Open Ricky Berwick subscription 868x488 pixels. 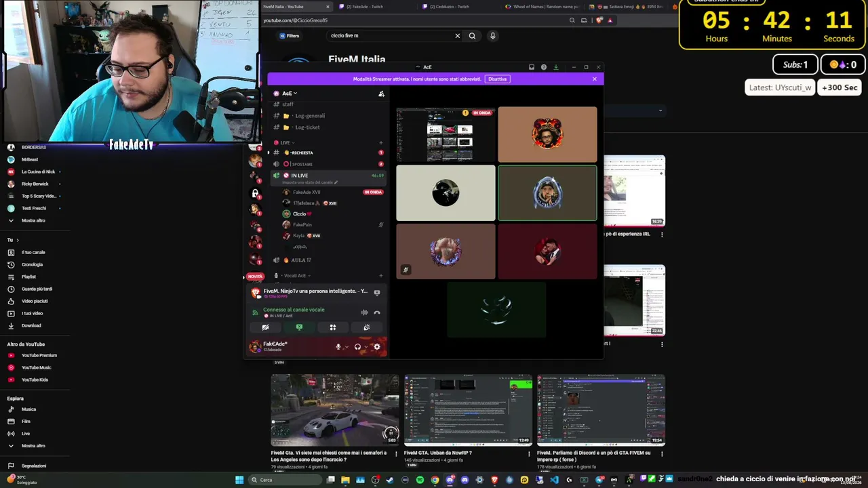34,184
